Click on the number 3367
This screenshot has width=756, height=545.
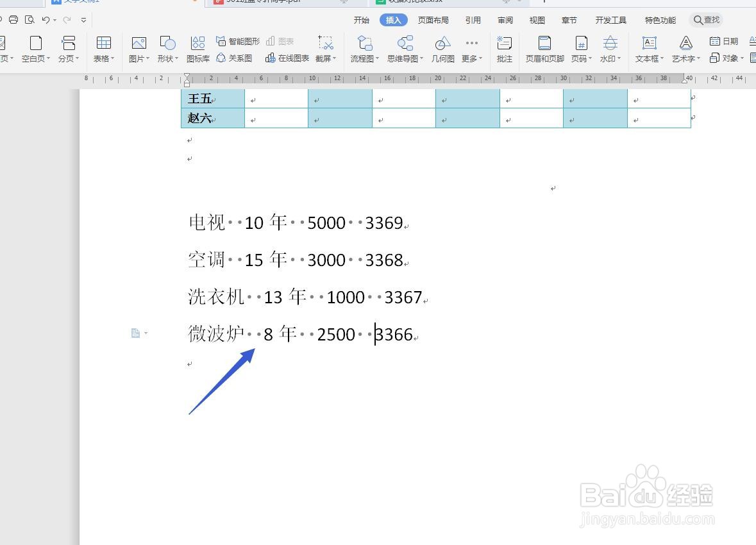(x=403, y=297)
